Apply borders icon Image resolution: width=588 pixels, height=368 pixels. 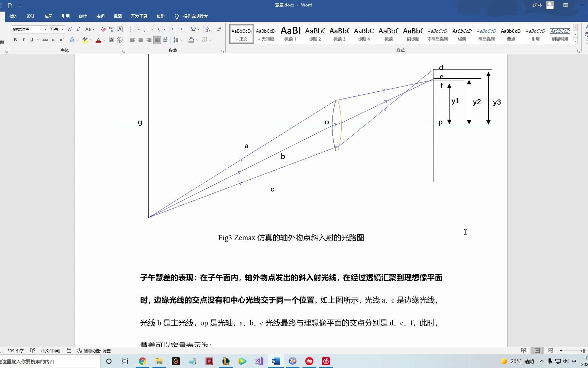[x=204, y=40]
